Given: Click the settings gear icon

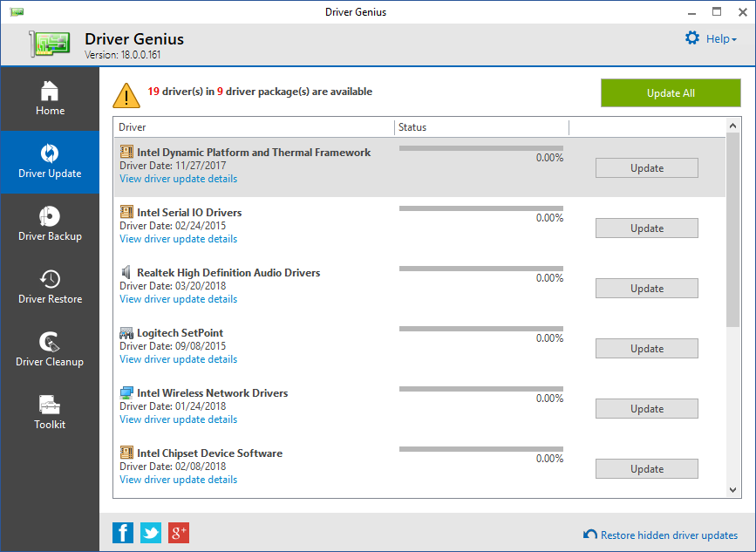Looking at the screenshot, I should 692,38.
